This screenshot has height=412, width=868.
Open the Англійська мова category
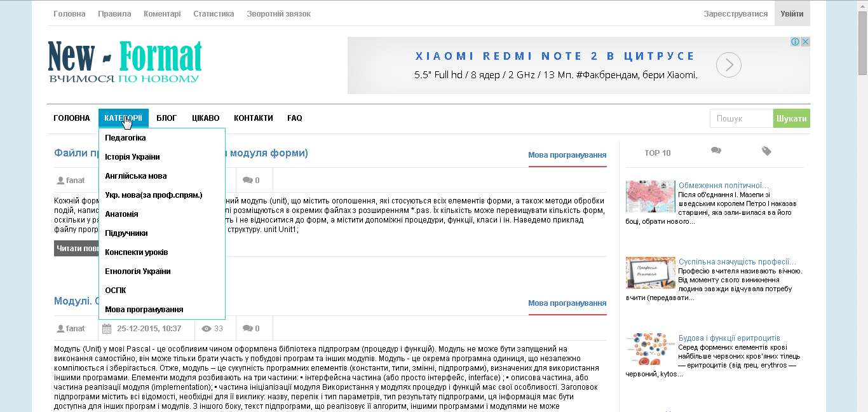pos(135,176)
